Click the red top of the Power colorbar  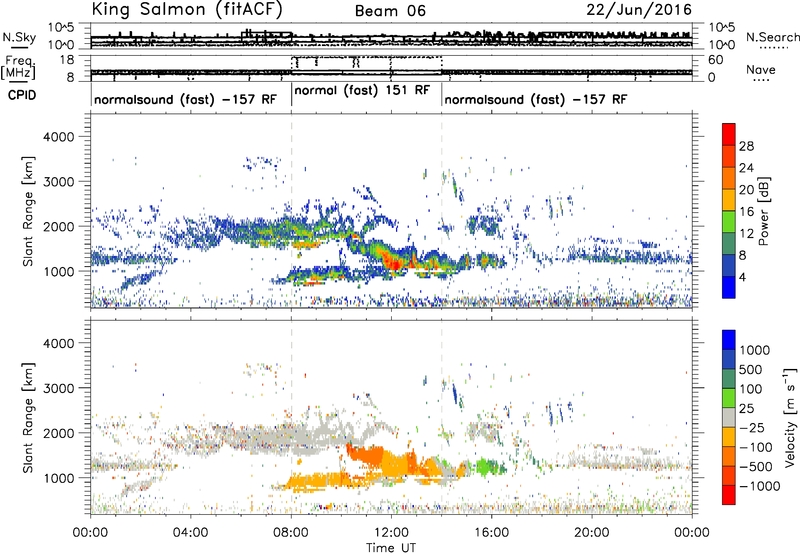pyautogui.click(x=729, y=134)
